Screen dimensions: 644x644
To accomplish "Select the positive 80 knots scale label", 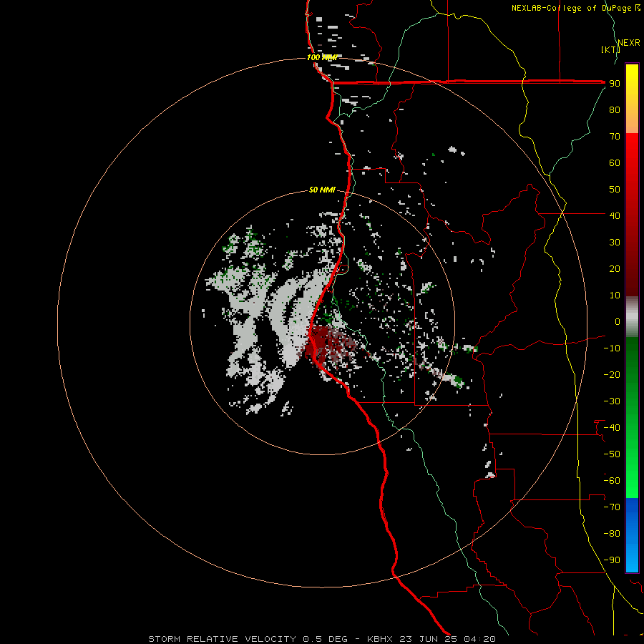I will 615,109.
